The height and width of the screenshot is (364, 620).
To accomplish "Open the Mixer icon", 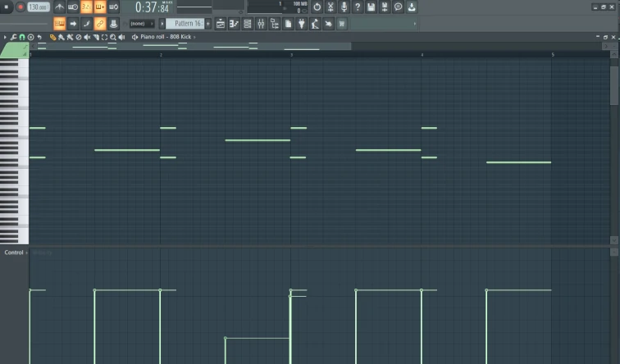I will coord(261,24).
